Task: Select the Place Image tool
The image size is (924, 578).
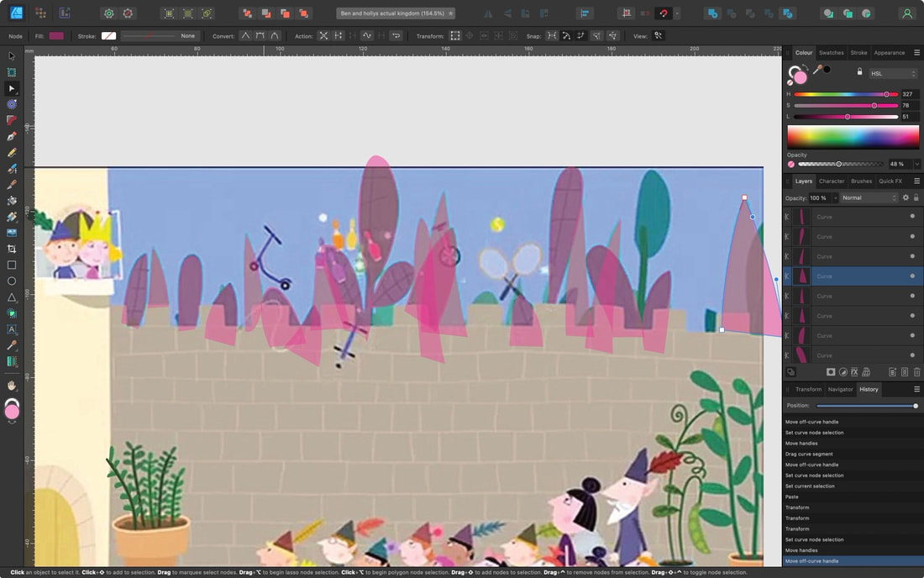Action: click(11, 233)
